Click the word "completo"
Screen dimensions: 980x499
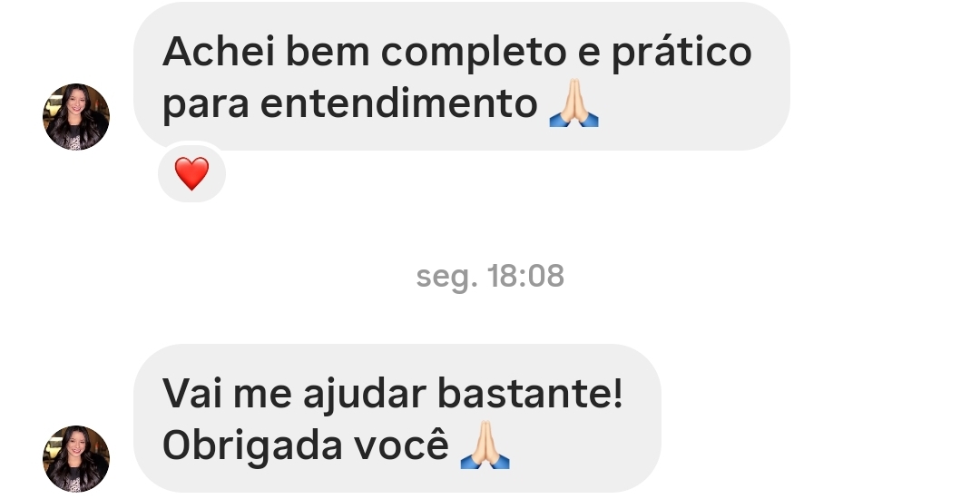[x=474, y=54]
